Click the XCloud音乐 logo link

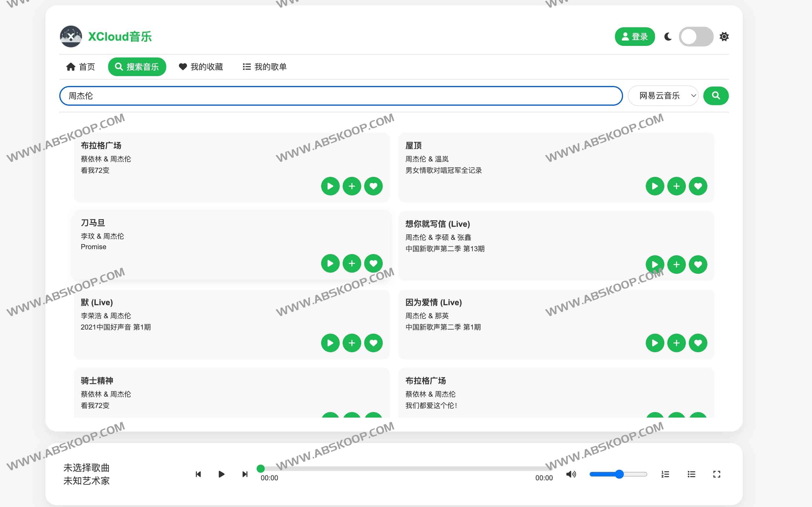click(x=106, y=37)
